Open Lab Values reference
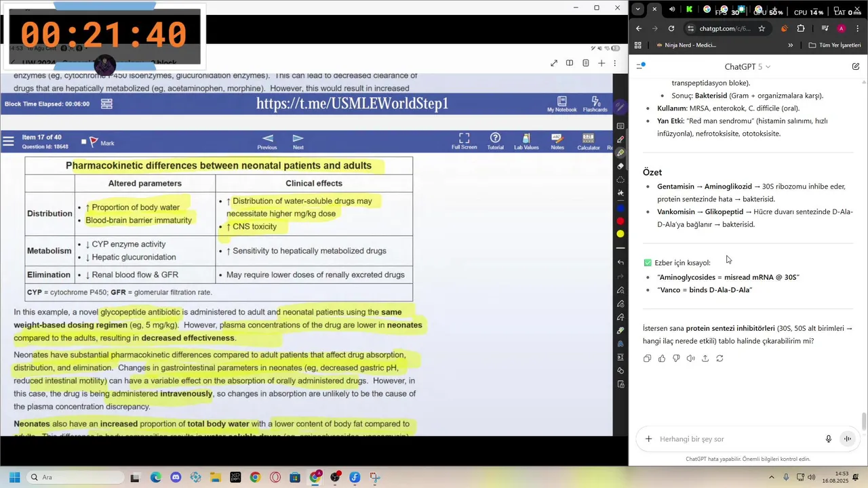 click(526, 142)
